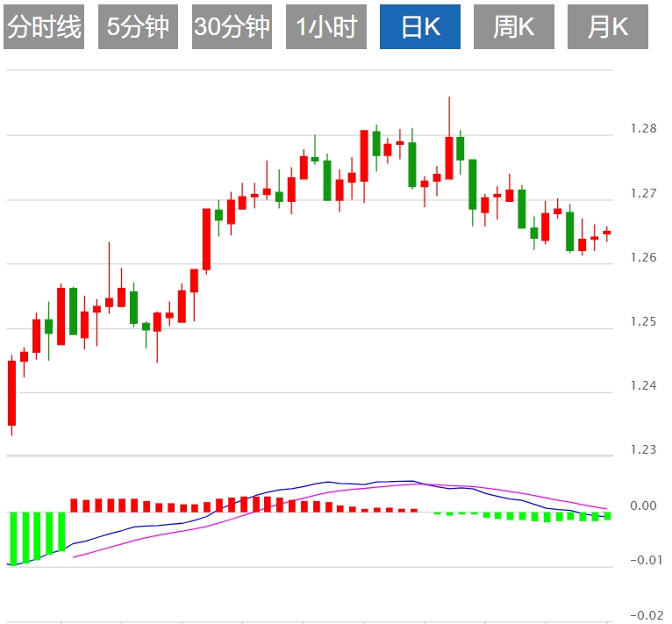Screen dimensions: 672x624
Task: Click the -0.01 MACD axis label
Action: 647,560
